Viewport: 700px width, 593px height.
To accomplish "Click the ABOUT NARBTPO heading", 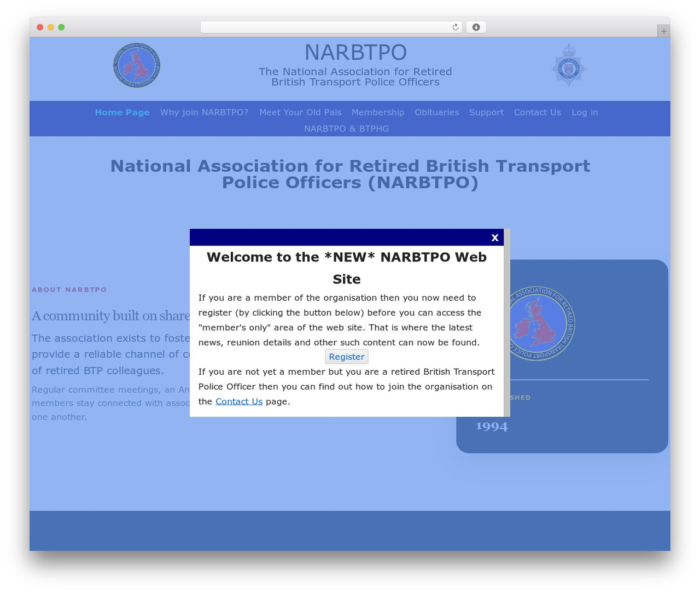I will [x=69, y=290].
